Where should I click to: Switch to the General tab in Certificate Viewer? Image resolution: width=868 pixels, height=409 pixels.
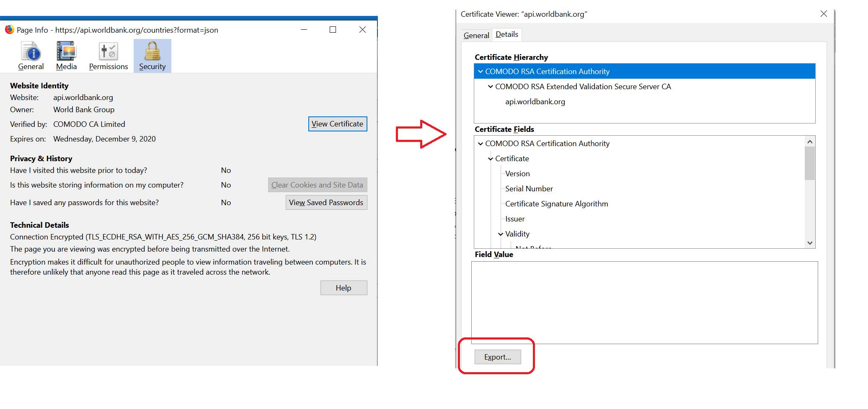click(x=476, y=36)
